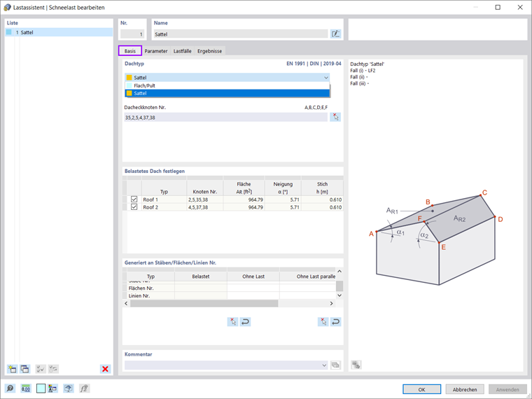Click the rightmost undo arrow icon under the generated table

pyautogui.click(x=335, y=321)
